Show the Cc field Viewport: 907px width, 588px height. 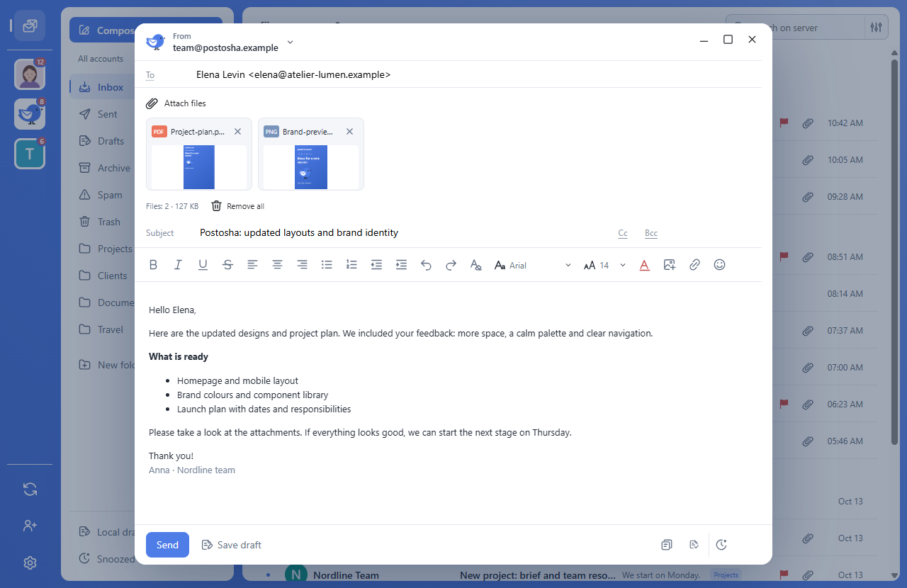click(623, 233)
